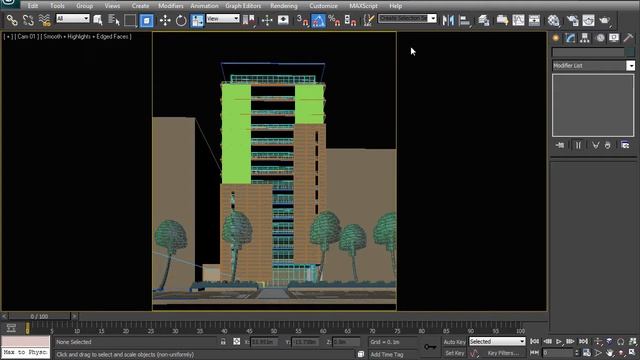Open the Curve Editor
The image size is (640, 360).
point(518,20)
